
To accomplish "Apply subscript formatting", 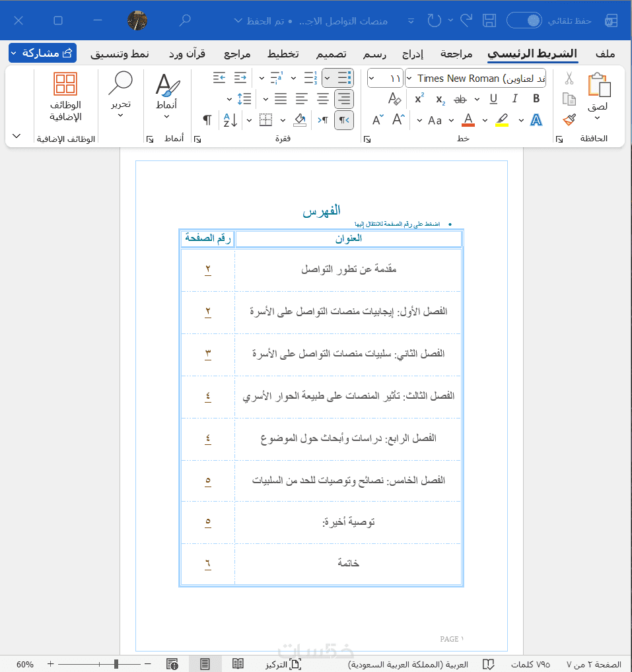I will [x=440, y=100].
